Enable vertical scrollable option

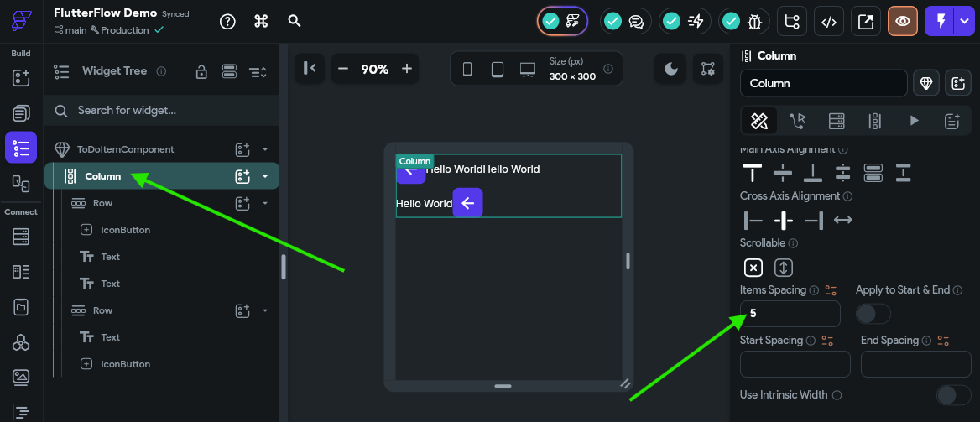[x=784, y=268]
